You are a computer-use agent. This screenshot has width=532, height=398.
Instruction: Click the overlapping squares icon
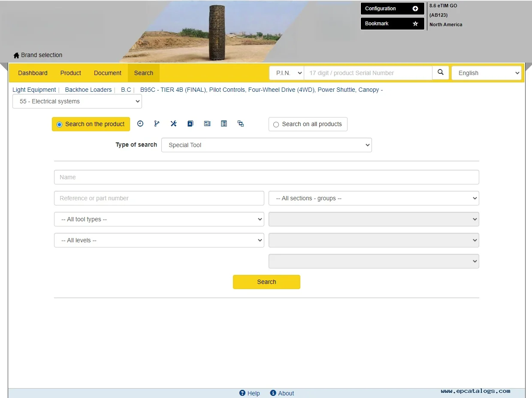click(x=241, y=124)
